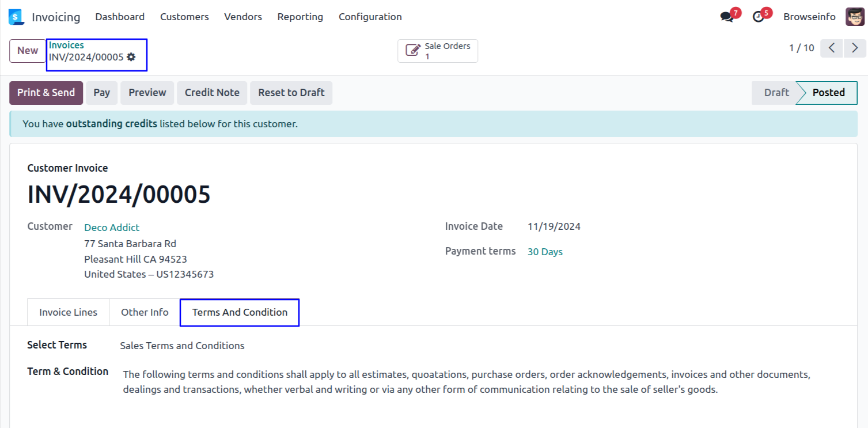Expand the Reporting menu
The height and width of the screenshot is (428, 868).
point(300,17)
